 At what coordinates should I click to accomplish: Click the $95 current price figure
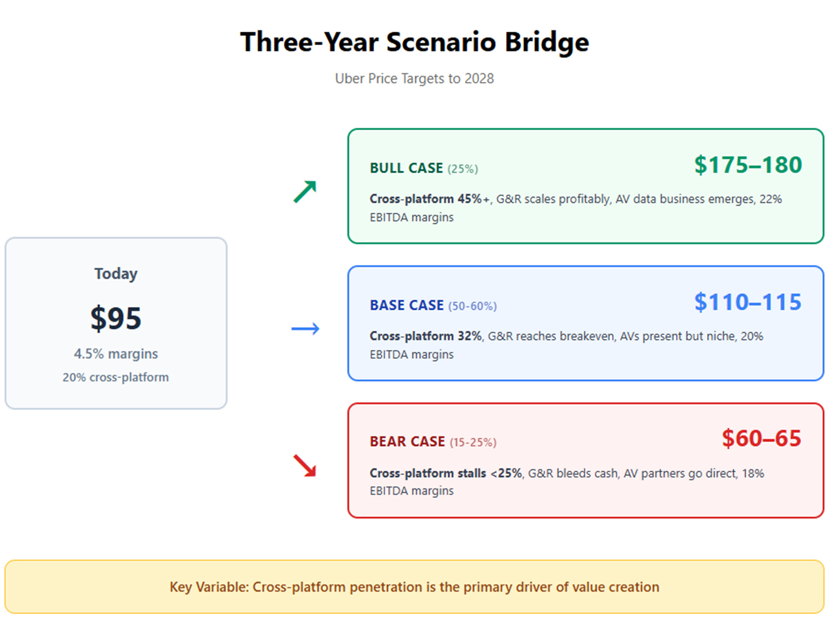click(x=116, y=318)
